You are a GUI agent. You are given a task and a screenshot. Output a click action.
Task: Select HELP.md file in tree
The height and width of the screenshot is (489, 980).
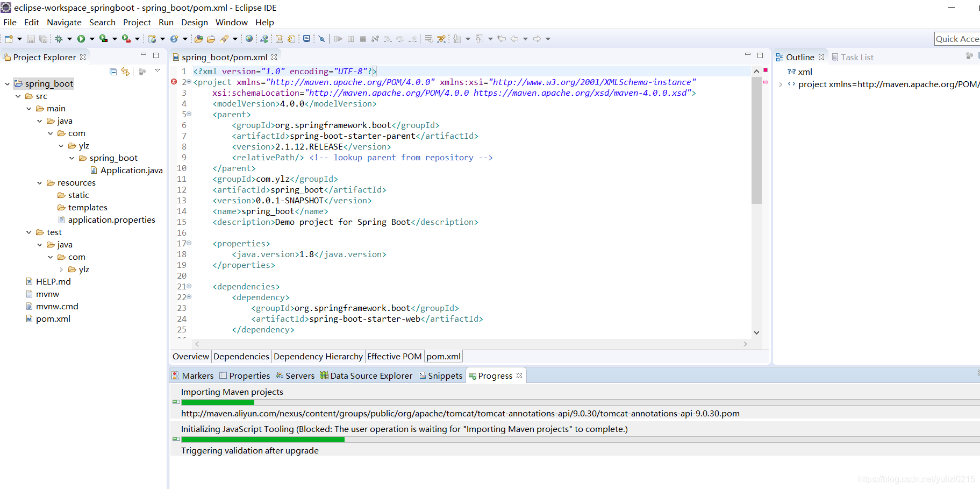coord(48,282)
